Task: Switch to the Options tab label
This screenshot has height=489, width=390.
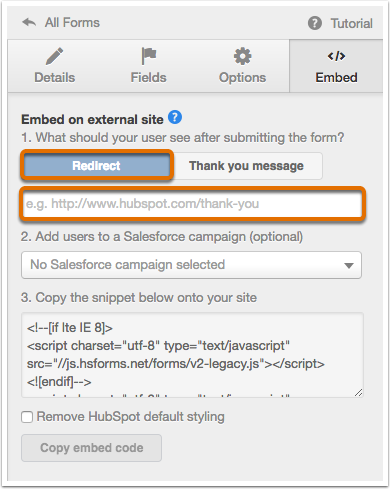Action: [242, 78]
